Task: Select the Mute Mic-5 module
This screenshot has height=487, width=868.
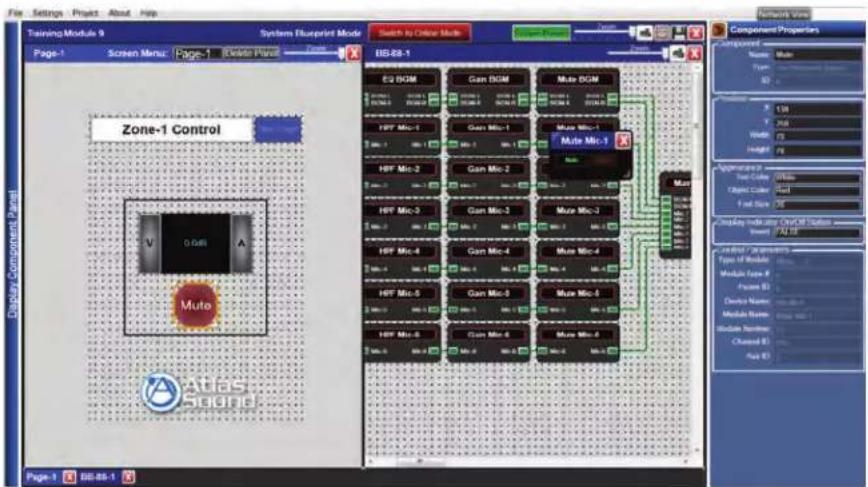Action: [x=577, y=301]
